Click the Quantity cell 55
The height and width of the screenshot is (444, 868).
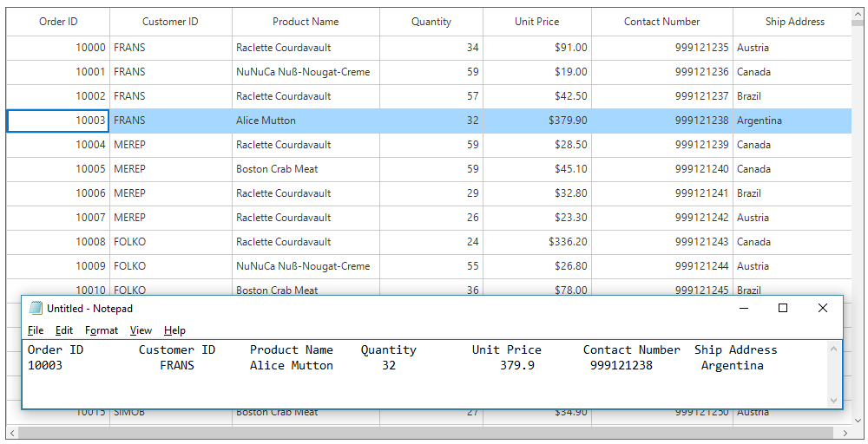[x=431, y=266]
